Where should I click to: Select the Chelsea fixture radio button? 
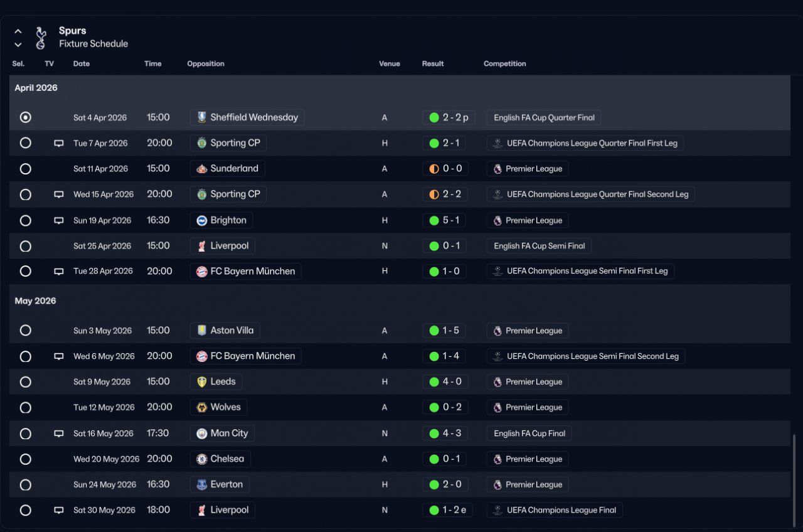point(25,459)
